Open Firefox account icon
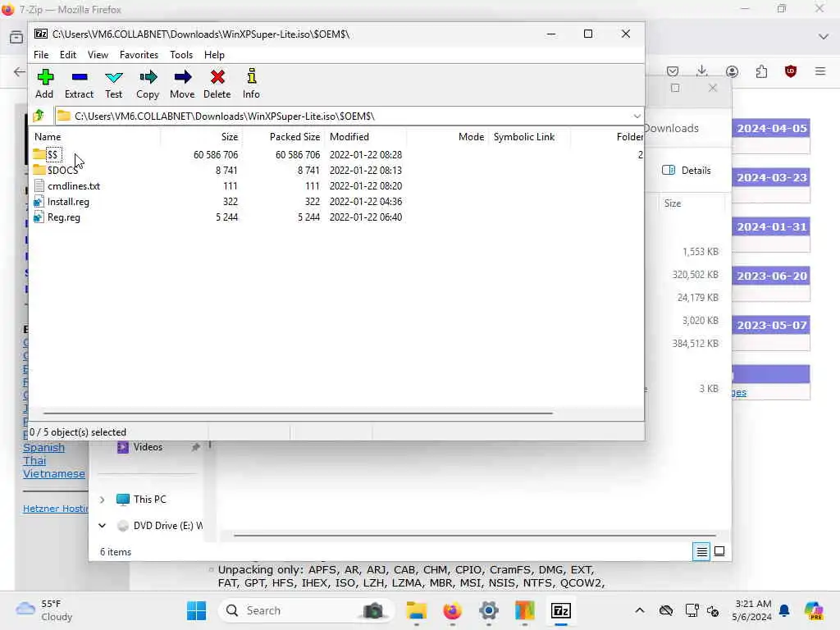The width and height of the screenshot is (840, 630). [732, 71]
